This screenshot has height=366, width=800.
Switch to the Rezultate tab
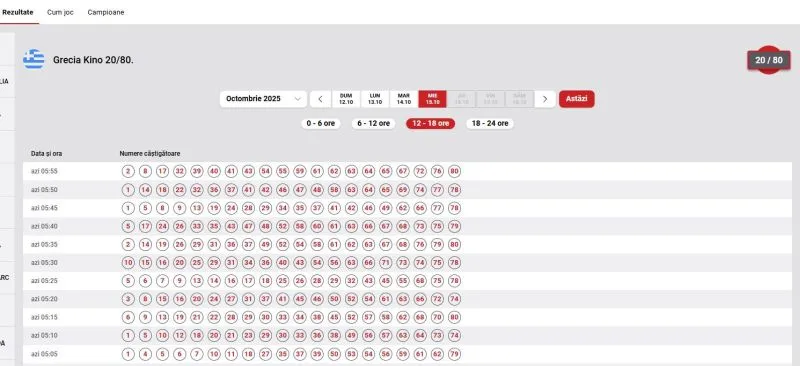point(18,12)
